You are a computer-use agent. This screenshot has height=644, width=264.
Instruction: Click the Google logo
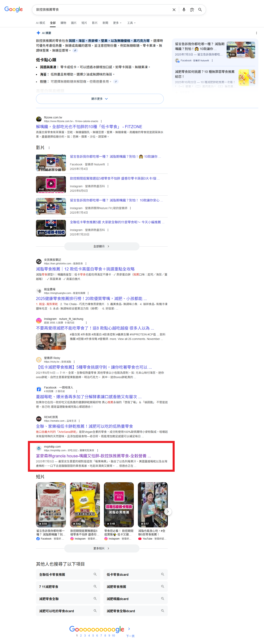tap(14, 10)
